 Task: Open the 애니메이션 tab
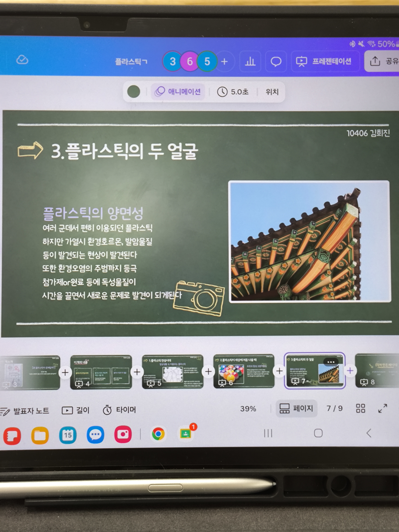pyautogui.click(x=178, y=92)
